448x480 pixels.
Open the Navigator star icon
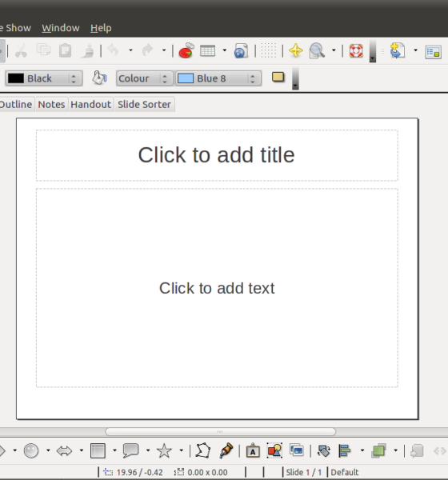[x=296, y=50]
